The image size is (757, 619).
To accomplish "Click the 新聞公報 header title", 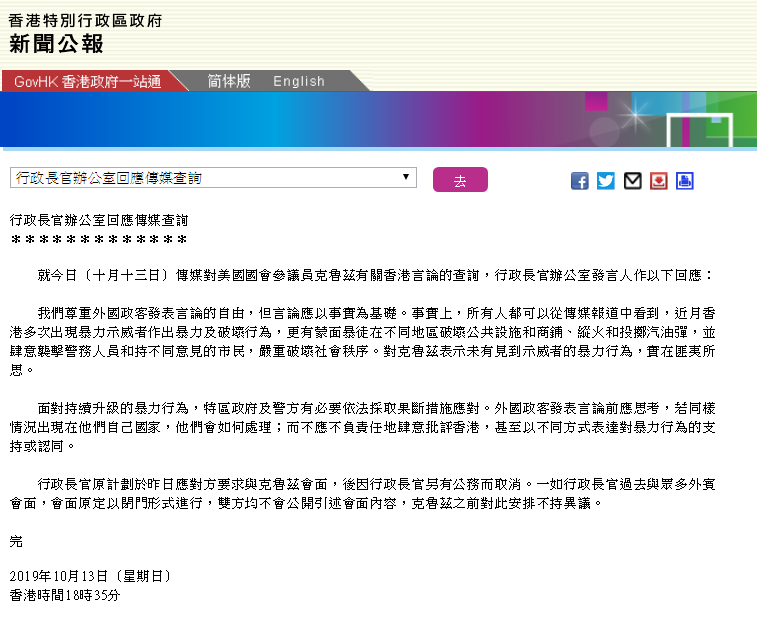I will 56,43.
